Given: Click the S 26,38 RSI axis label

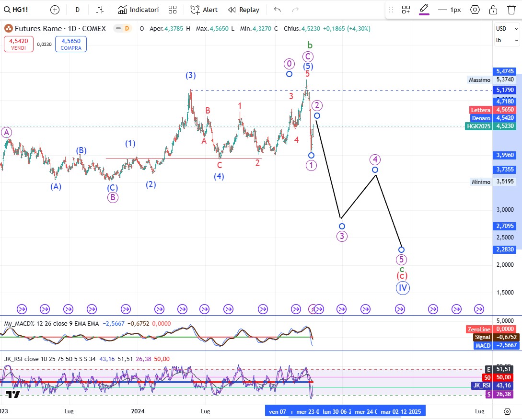Looking at the screenshot, I should (x=499, y=394).
